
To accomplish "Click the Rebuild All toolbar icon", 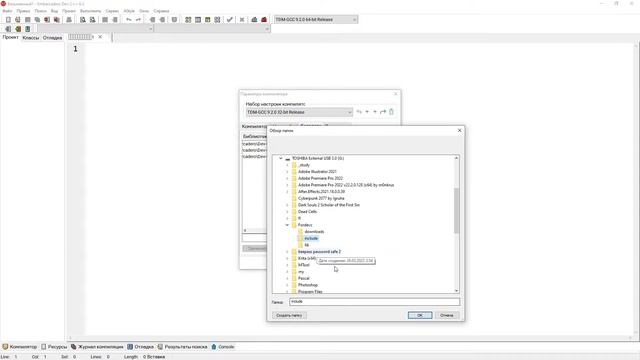I will click(217, 20).
